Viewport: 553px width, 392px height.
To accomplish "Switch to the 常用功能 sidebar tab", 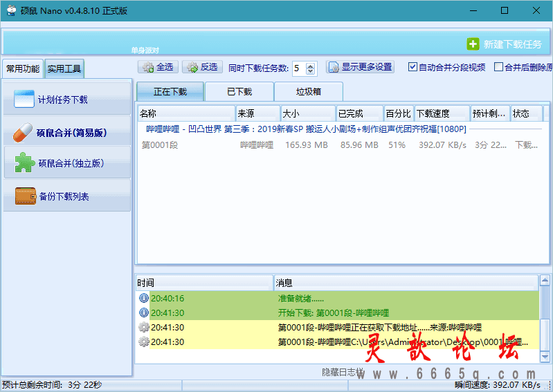I will point(23,68).
